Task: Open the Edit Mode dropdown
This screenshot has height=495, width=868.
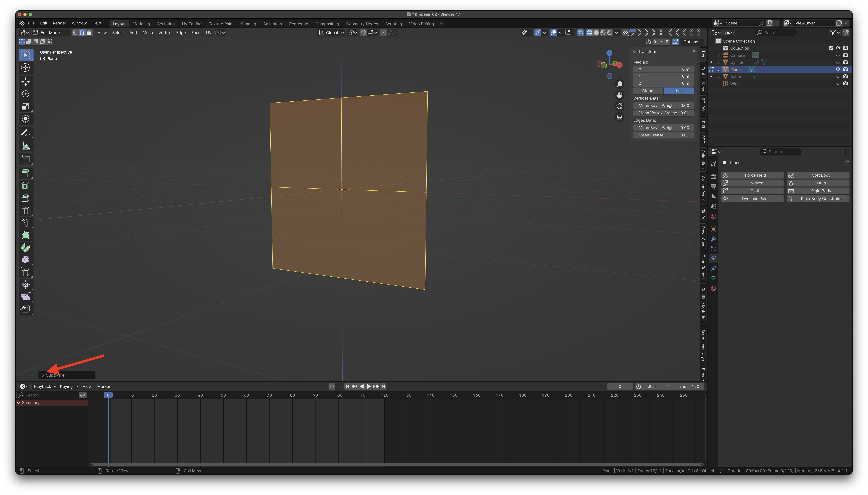Action: 51,33
